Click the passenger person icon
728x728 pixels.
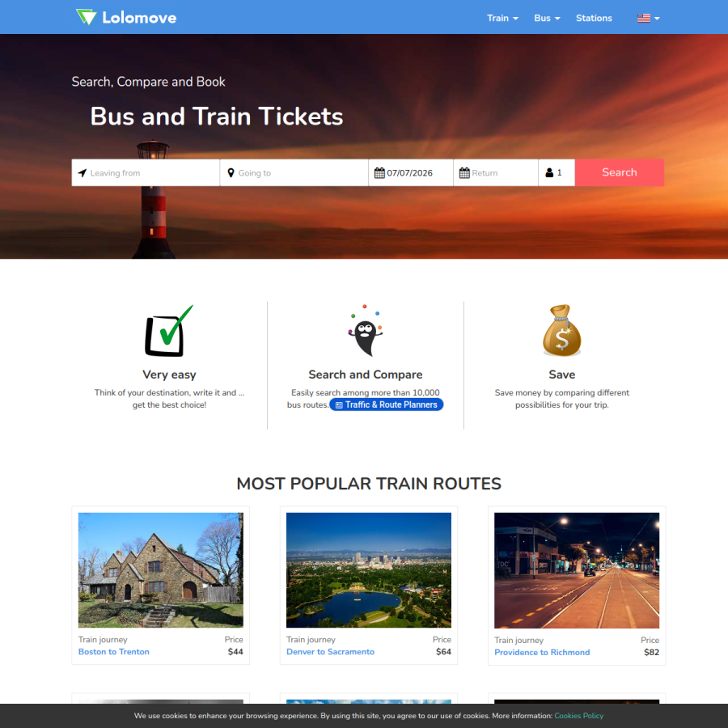point(549,173)
